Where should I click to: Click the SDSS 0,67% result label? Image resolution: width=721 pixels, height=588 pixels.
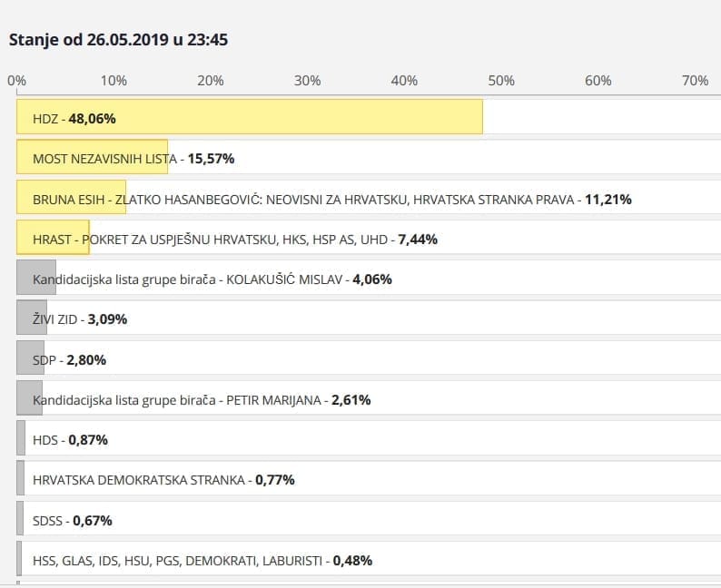click(x=72, y=521)
